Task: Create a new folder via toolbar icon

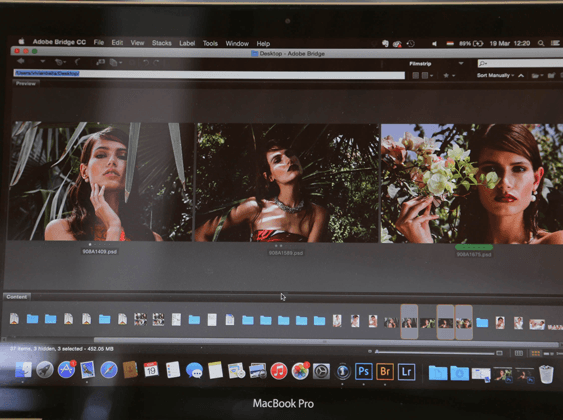Action: [551, 75]
